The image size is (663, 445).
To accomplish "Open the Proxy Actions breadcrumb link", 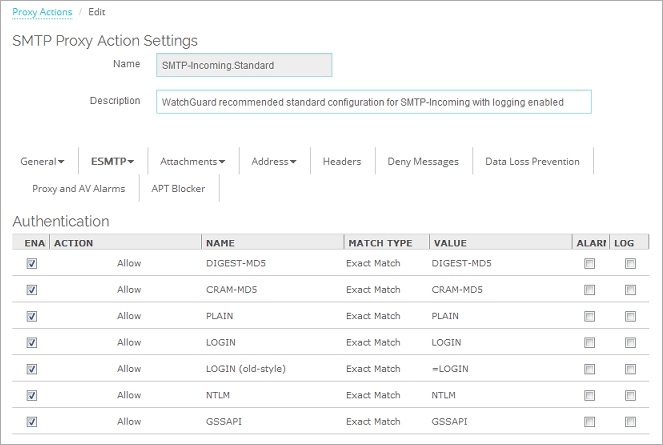I will tap(41, 12).
